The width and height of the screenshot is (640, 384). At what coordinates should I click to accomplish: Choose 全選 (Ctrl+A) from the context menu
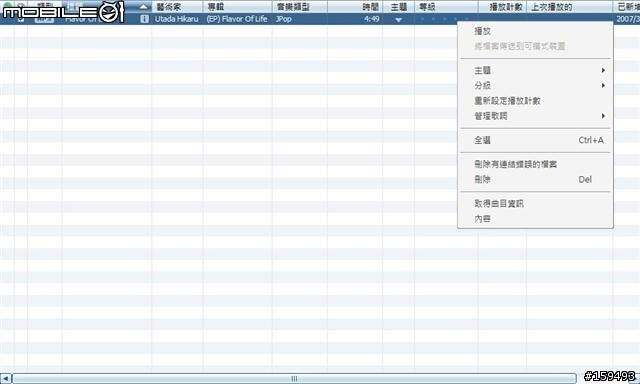tap(535, 140)
